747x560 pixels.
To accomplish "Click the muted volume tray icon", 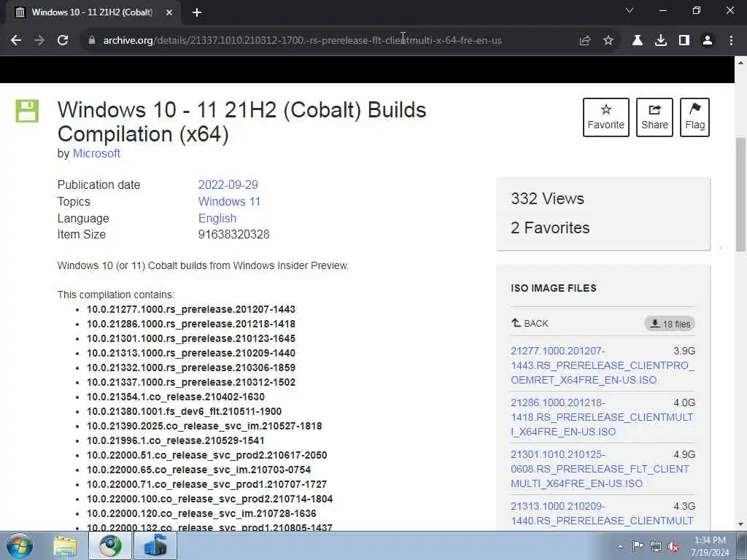I will point(673,547).
